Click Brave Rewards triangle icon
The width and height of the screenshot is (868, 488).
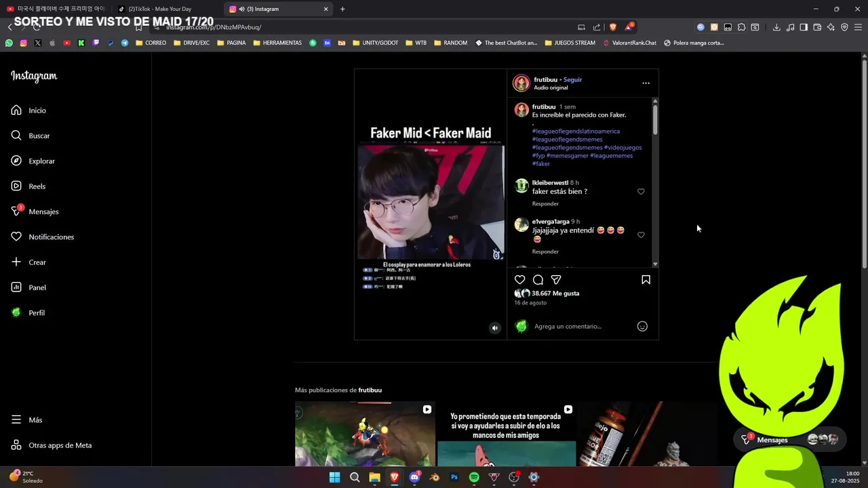(629, 27)
